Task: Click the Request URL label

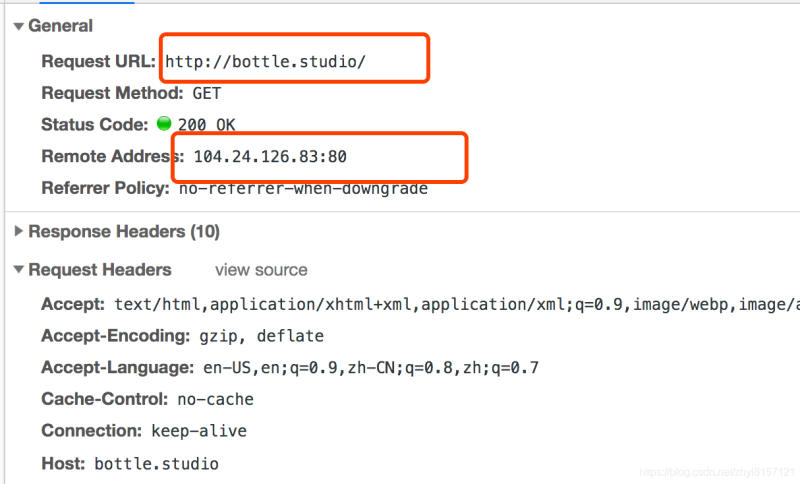Action: click(x=98, y=61)
